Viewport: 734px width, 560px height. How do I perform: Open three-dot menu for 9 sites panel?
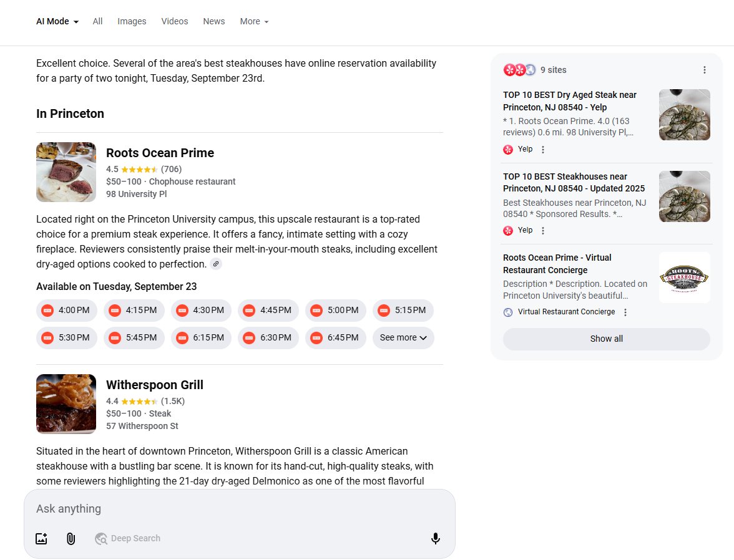704,70
